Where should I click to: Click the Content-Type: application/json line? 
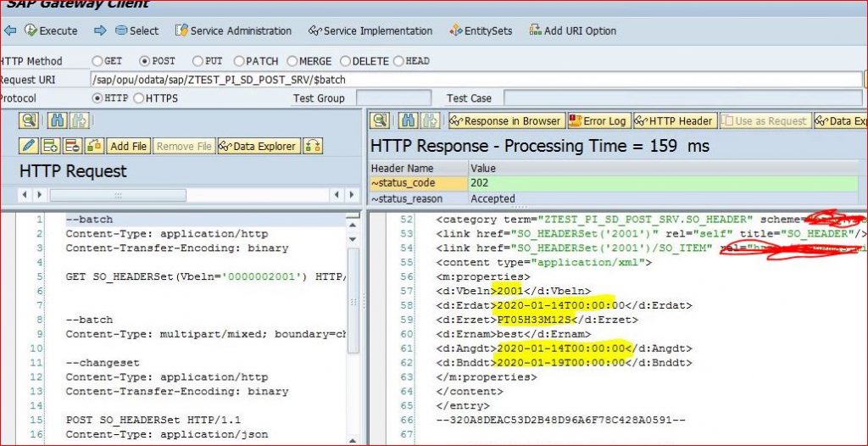tap(167, 434)
